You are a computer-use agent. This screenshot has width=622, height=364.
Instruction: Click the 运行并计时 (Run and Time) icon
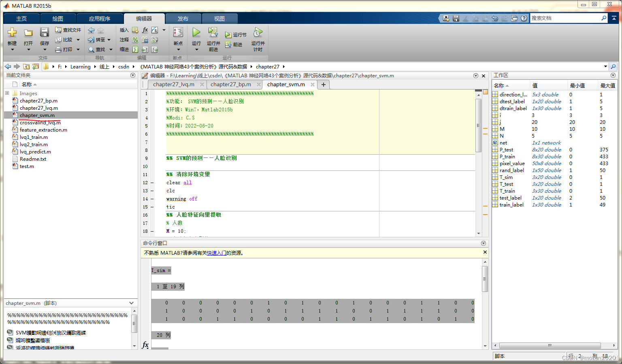(x=258, y=32)
